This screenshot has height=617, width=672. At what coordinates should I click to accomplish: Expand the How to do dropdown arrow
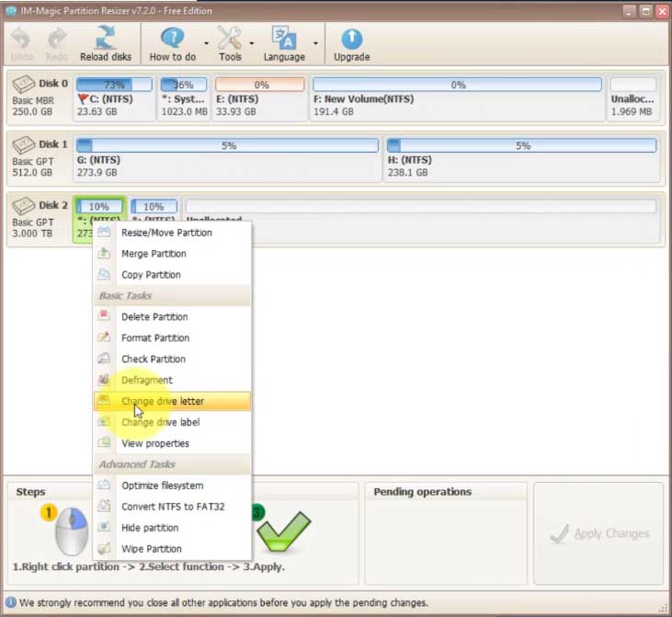tap(206, 43)
